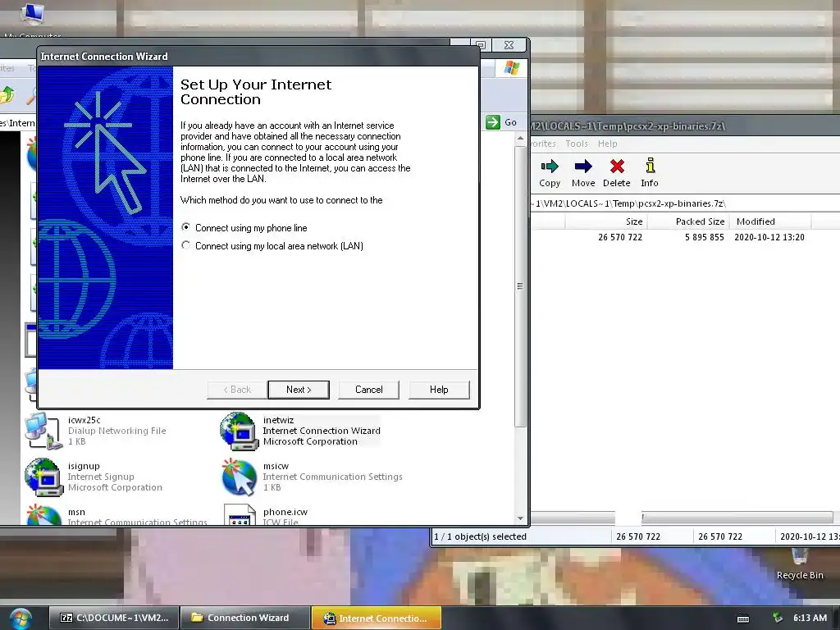The height and width of the screenshot is (630, 840).
Task: Click the Explorer vertical scrollbar thumb
Action: pyautogui.click(x=520, y=286)
